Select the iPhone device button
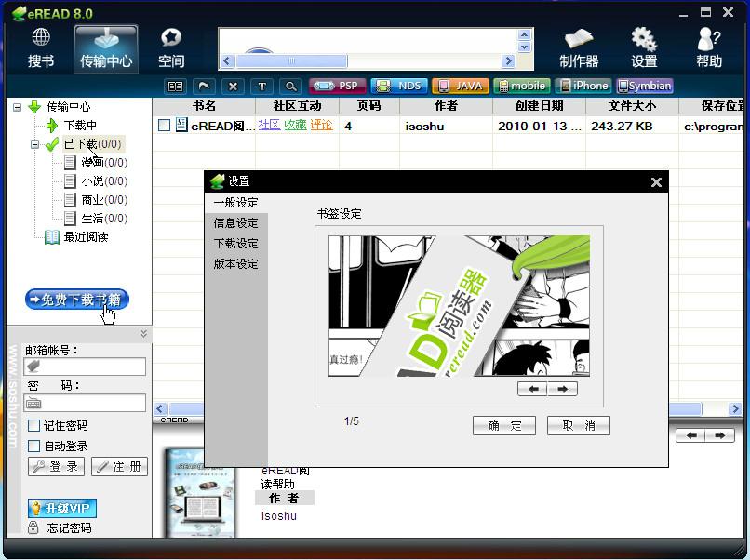Image resolution: width=750 pixels, height=560 pixels. (583, 87)
